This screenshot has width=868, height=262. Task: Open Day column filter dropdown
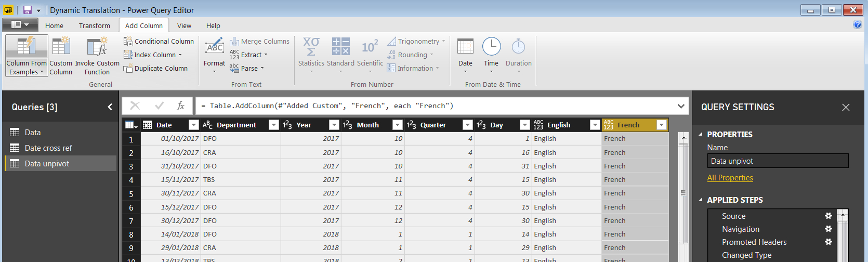(525, 125)
